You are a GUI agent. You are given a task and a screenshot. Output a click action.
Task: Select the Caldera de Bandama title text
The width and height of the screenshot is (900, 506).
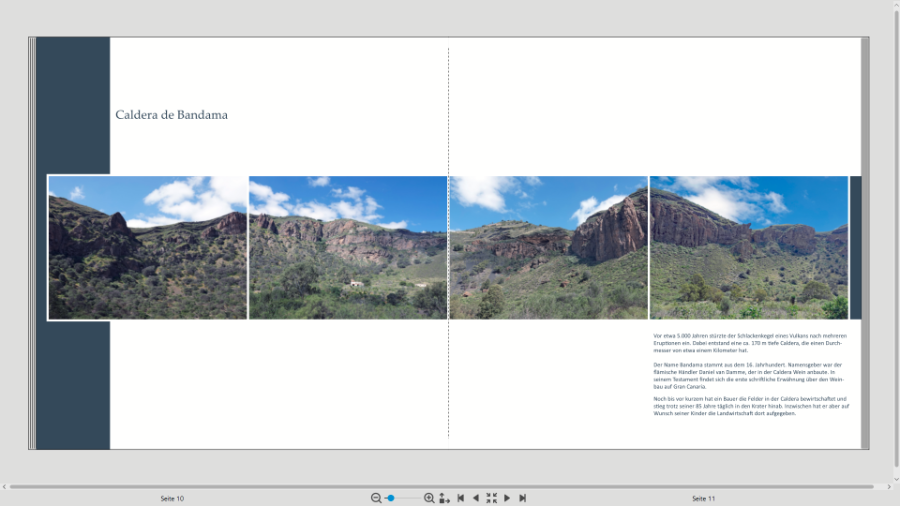pyautogui.click(x=172, y=115)
